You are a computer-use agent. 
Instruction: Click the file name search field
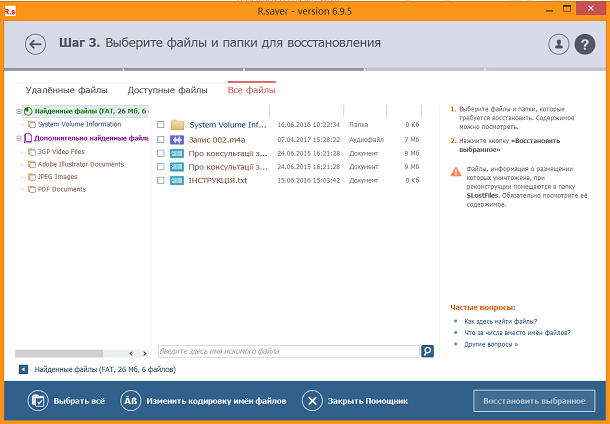point(288,351)
